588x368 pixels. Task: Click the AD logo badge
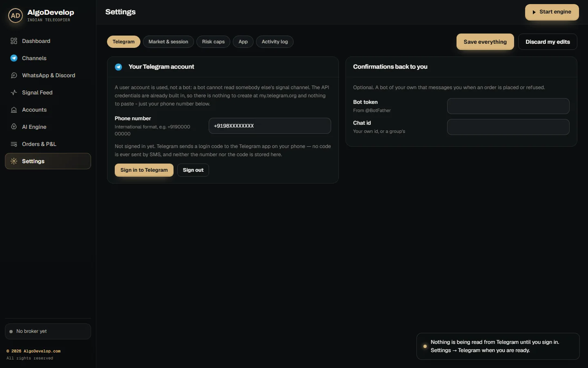pyautogui.click(x=16, y=16)
